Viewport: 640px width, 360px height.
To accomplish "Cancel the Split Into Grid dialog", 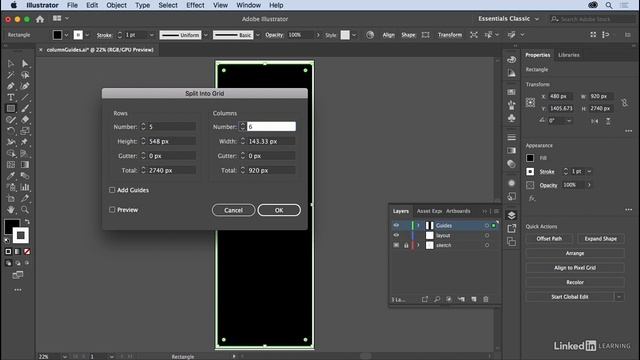I will point(233,210).
